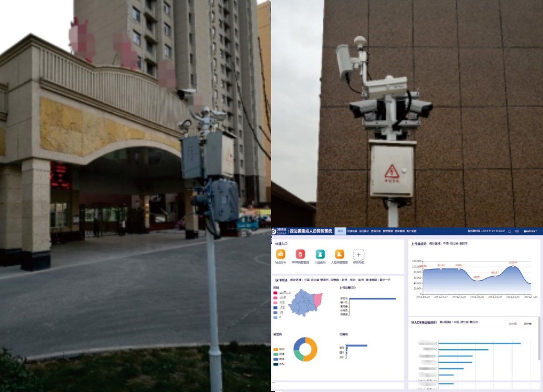
Task: Switch to the 统计图 chart tab
Action: pyautogui.click(x=513, y=324)
